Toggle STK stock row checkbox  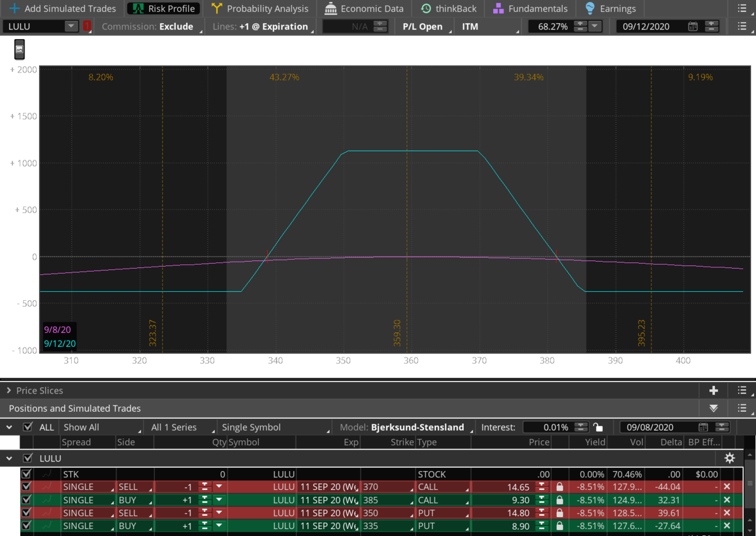[x=26, y=474]
